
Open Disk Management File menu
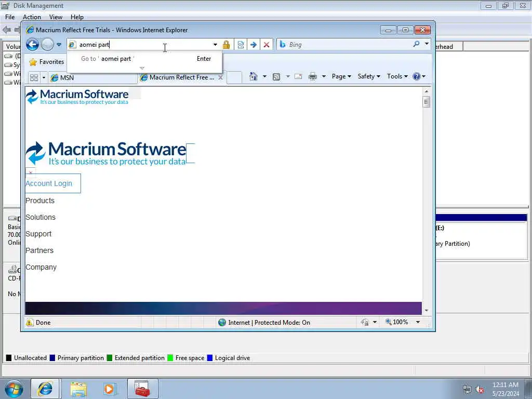point(10,17)
